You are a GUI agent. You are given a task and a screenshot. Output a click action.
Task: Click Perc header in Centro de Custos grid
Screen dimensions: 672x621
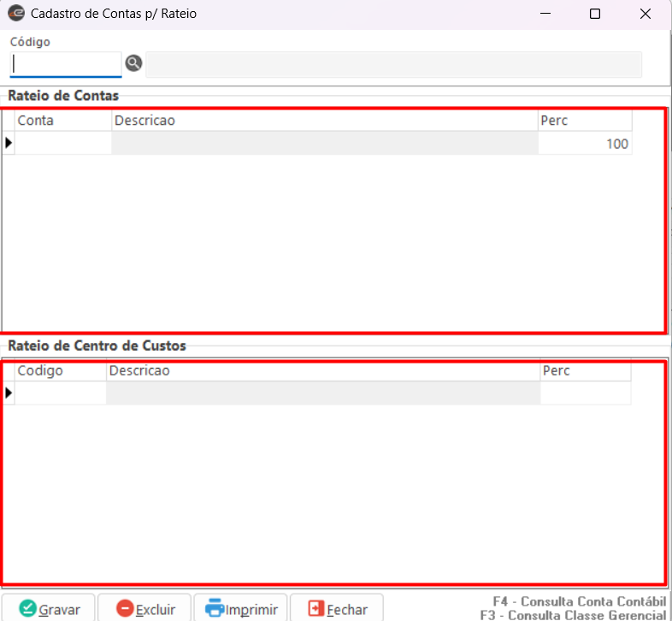coord(586,371)
